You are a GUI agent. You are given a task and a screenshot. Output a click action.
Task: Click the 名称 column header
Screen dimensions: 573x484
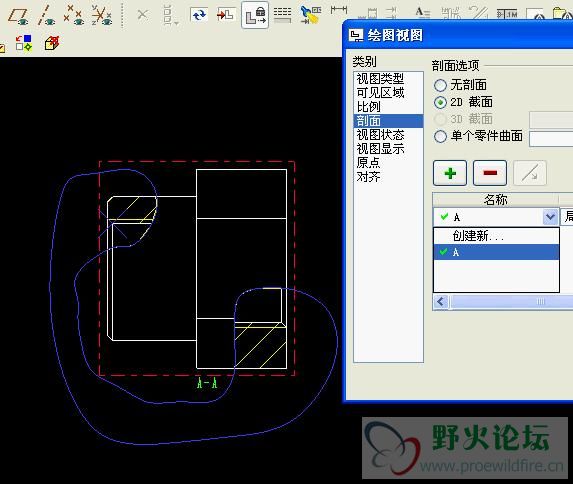[496, 200]
